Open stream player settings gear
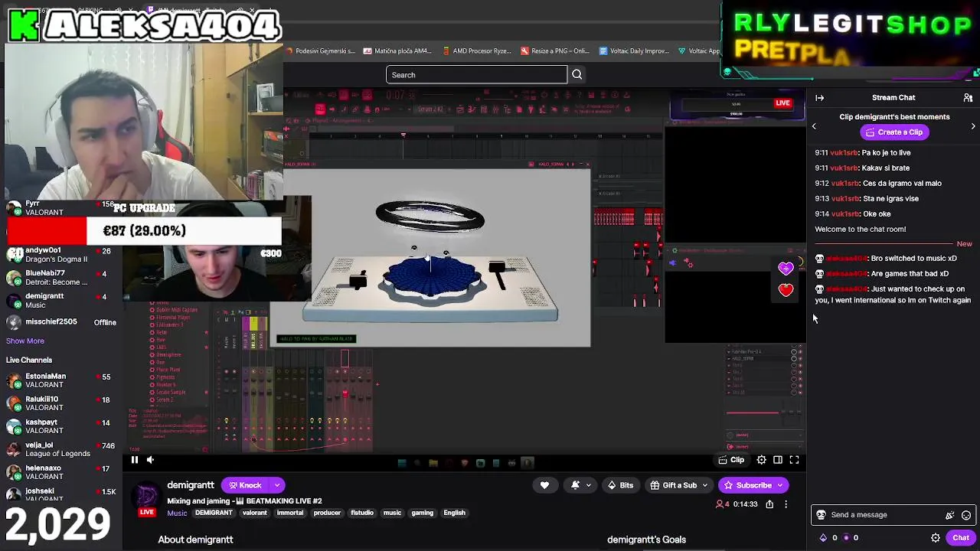 click(x=761, y=460)
